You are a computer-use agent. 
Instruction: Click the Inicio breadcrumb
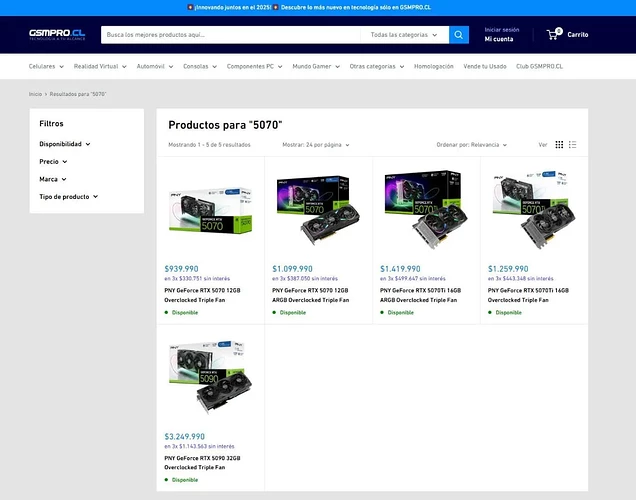pyautogui.click(x=35, y=94)
